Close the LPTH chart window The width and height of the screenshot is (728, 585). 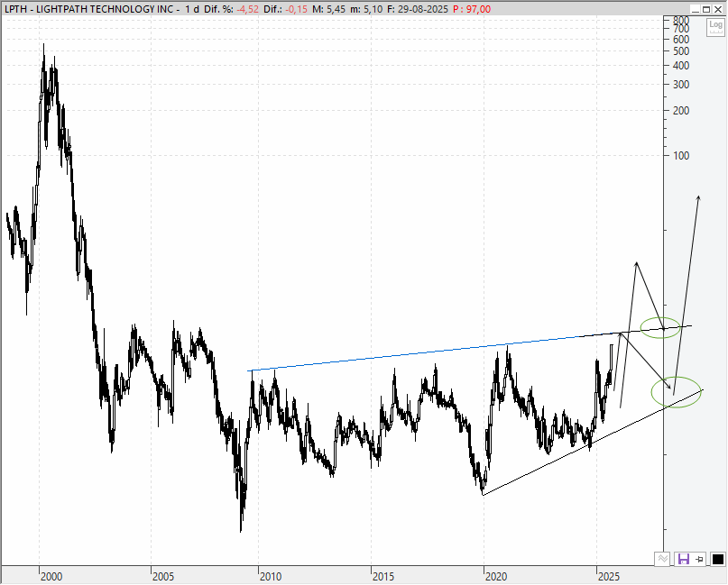[x=717, y=9]
